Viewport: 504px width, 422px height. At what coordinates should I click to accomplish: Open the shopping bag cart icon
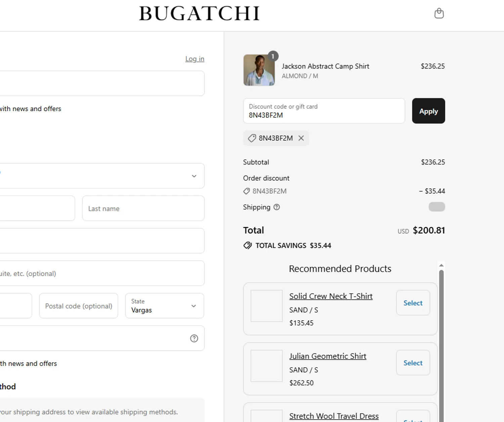[439, 13]
